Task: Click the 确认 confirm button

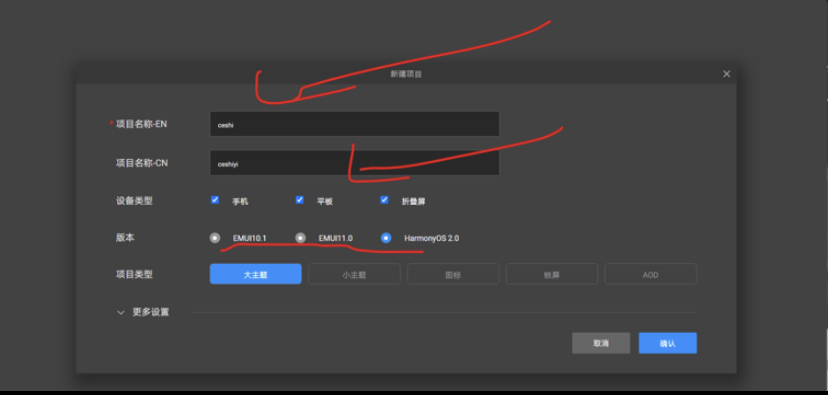Action: [x=667, y=343]
